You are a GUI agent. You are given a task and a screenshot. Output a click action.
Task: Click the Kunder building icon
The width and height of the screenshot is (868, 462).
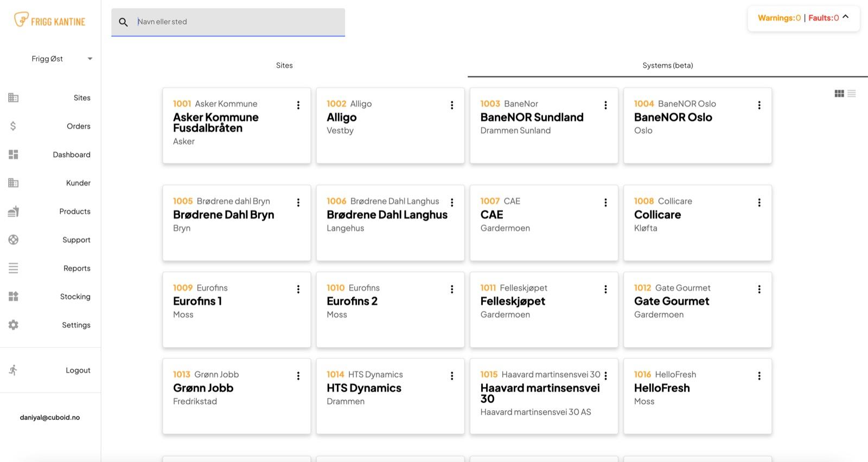point(14,183)
